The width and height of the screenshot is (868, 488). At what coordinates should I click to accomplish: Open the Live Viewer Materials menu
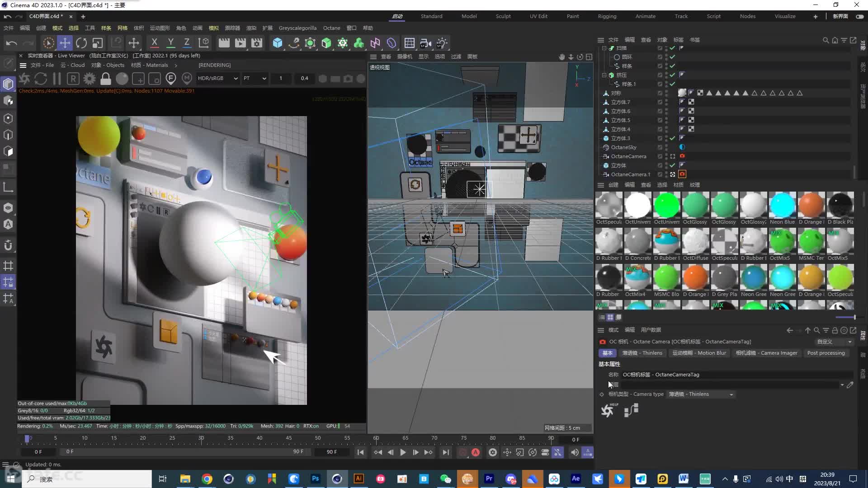click(149, 65)
